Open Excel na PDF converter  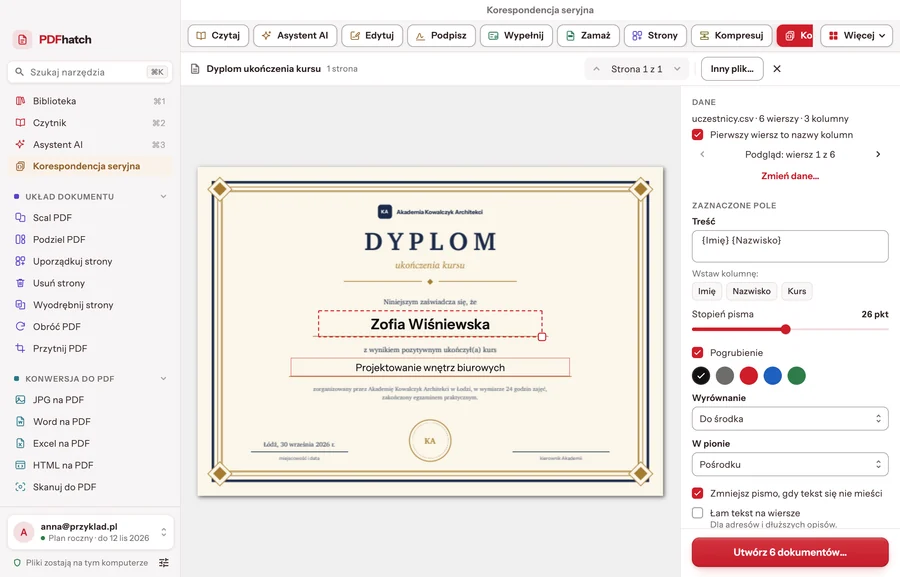90,444
